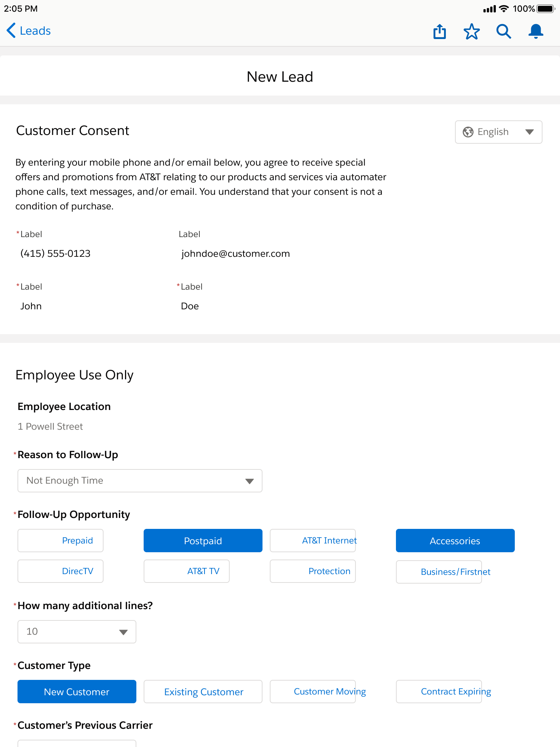560x747 pixels.
Task: Toggle the Prepaid opportunity button
Action: coord(61,541)
